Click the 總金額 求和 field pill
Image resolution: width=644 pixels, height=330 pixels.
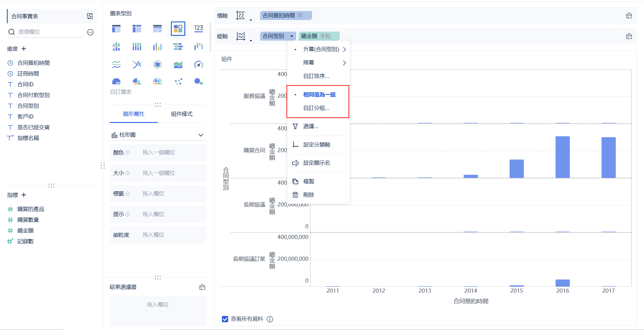(319, 36)
